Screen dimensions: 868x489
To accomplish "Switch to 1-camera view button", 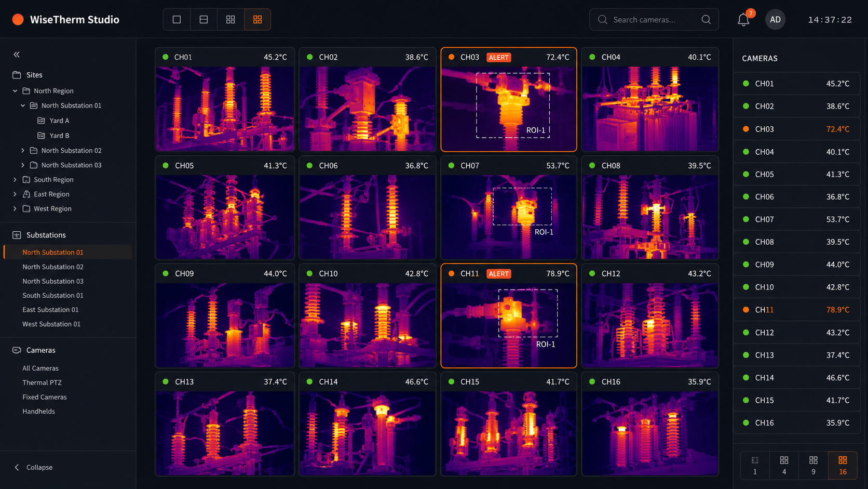I will coord(755,465).
